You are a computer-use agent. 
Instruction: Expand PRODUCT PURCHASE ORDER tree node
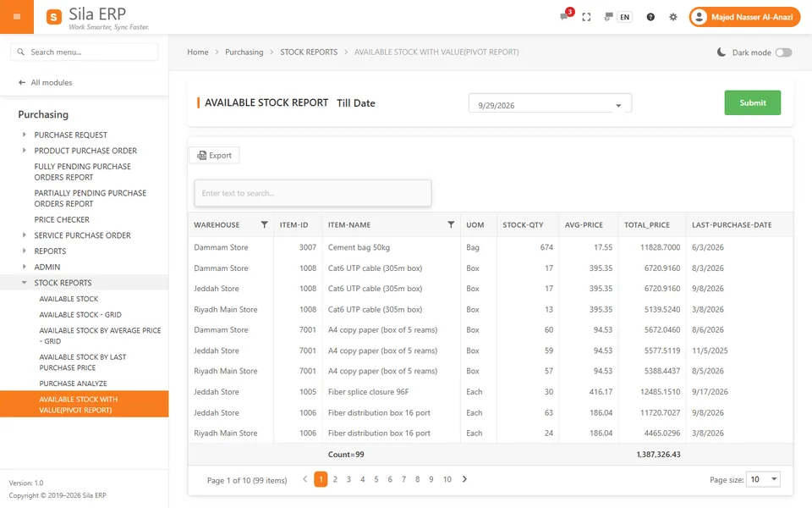(x=24, y=151)
